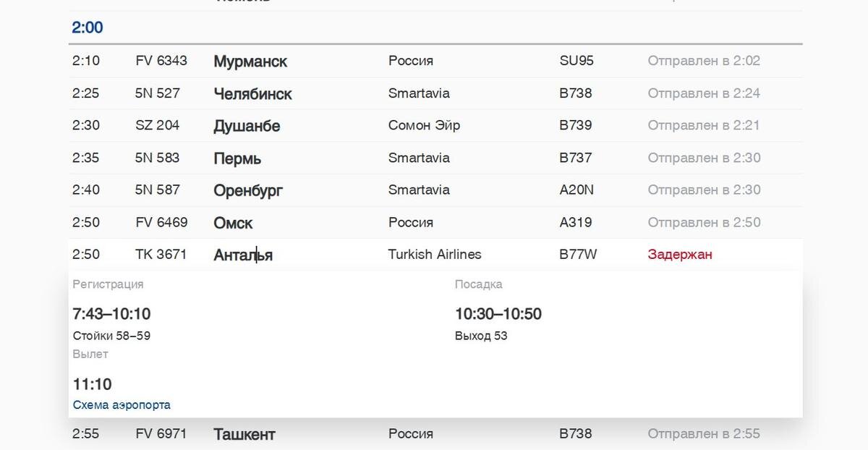Open details for Пермь flight 5N 583

tap(237, 158)
